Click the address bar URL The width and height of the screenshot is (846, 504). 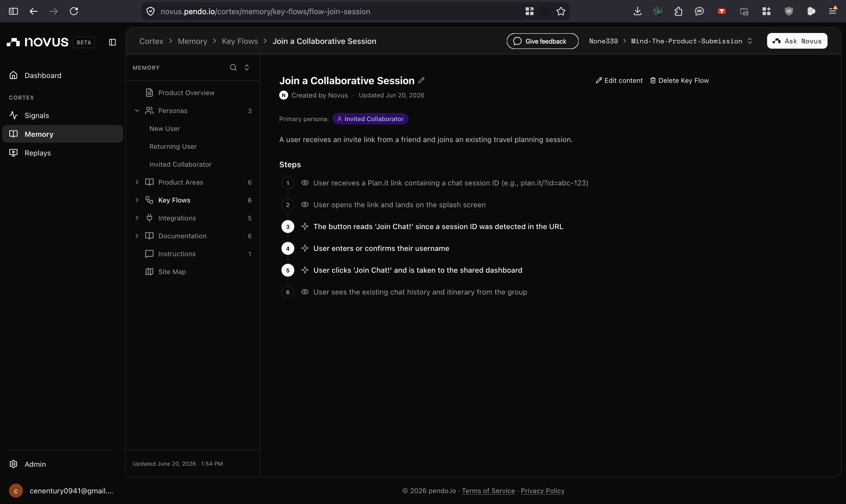point(265,11)
